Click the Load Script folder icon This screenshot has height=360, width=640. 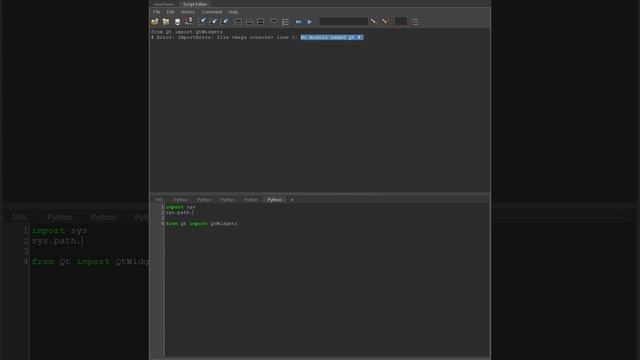(155, 21)
